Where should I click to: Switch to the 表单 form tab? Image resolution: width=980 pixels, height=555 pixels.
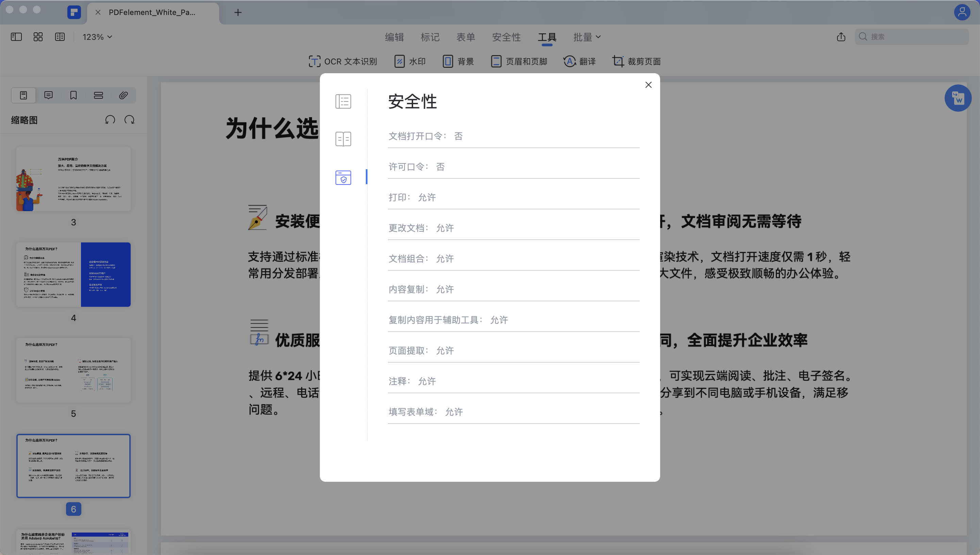pos(465,36)
